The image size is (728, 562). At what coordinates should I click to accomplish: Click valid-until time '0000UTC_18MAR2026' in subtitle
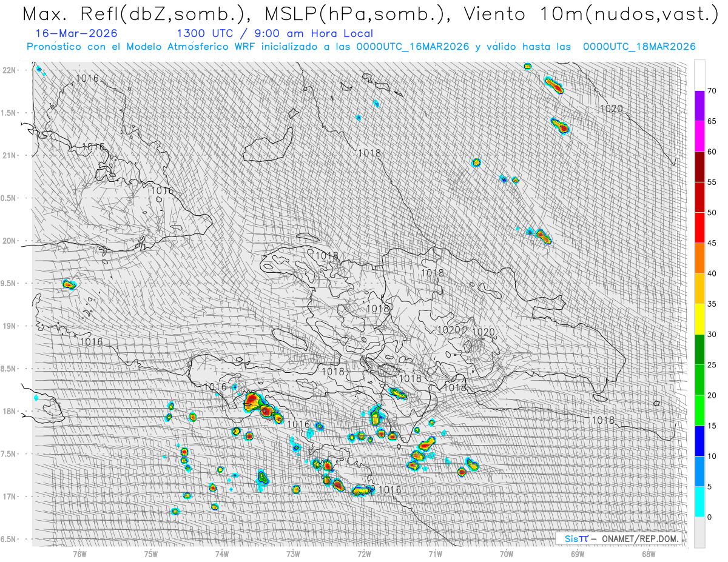[x=639, y=47]
